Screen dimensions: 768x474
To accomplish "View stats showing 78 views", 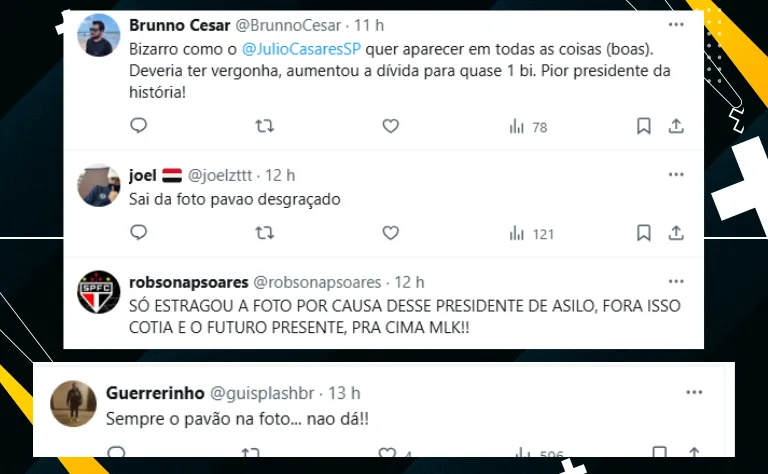I will pos(528,126).
